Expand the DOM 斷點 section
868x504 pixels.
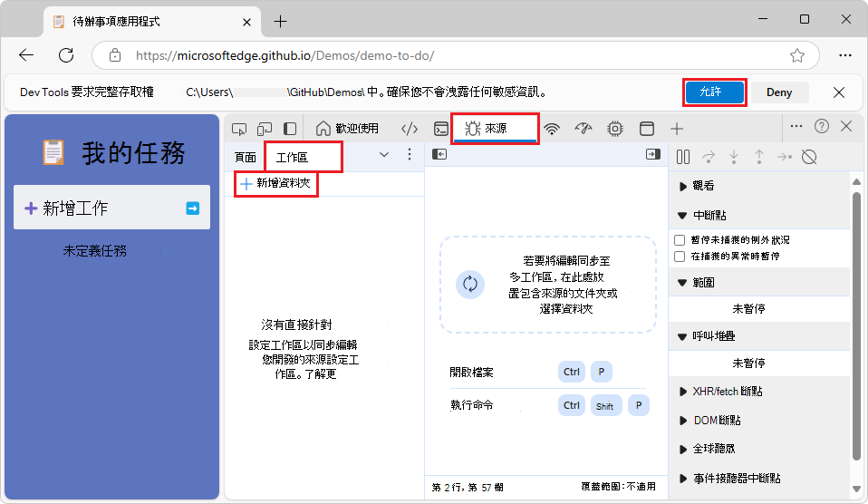tap(759, 421)
